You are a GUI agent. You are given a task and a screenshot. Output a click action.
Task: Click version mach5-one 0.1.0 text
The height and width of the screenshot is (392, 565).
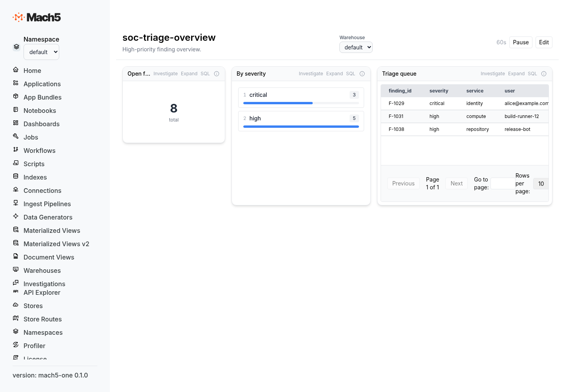coord(50,375)
